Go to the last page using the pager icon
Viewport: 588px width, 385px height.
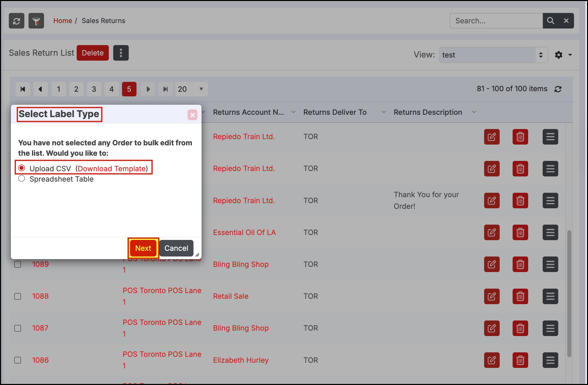[165, 89]
